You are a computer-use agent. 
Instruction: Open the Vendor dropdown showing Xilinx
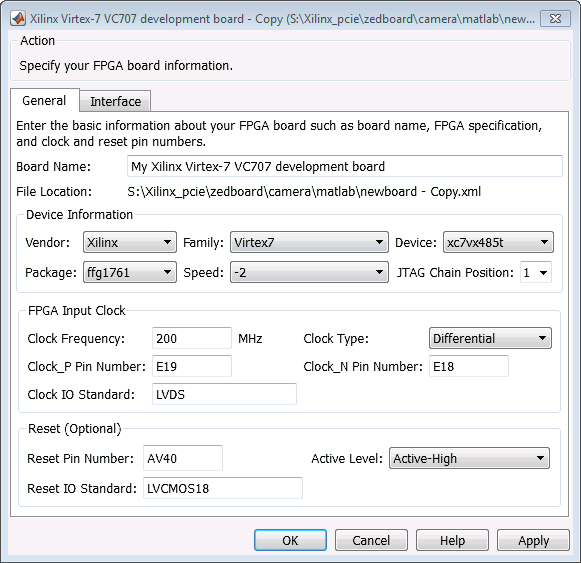(x=130, y=242)
